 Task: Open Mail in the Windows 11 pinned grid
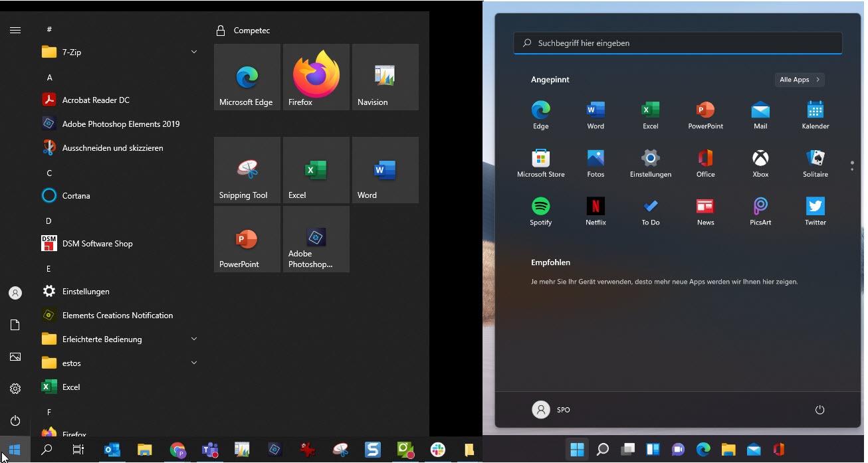[760, 116]
